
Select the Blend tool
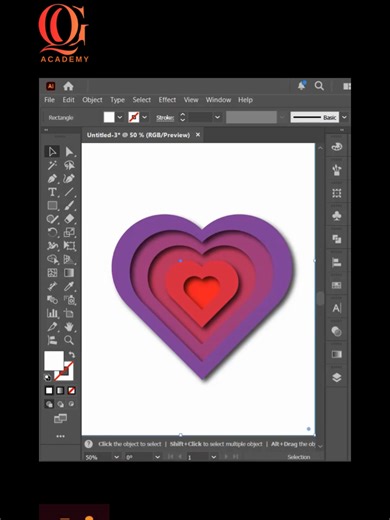coord(52,300)
